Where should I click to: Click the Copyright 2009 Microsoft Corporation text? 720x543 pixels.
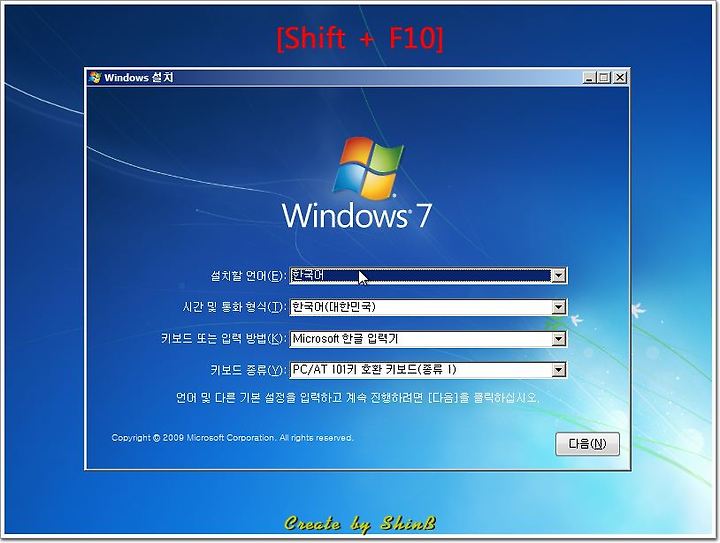point(232,438)
